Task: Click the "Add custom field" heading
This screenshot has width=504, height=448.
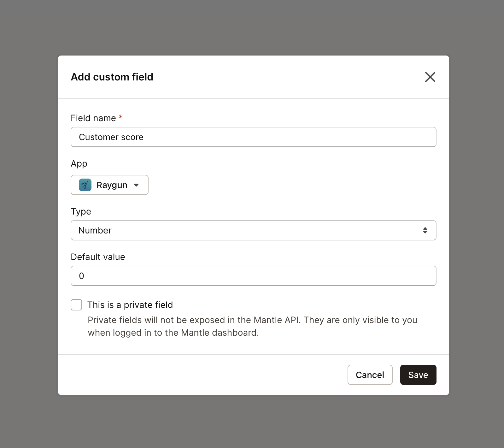Action: click(x=112, y=77)
